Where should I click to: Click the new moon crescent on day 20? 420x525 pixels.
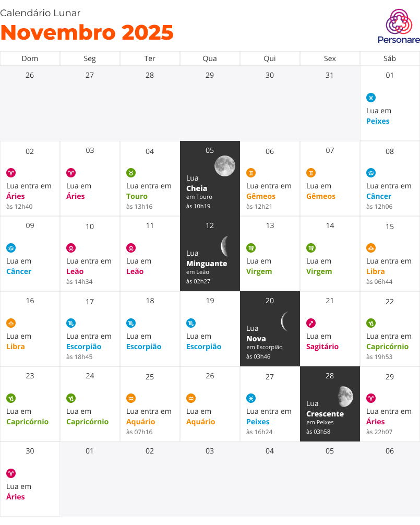pyautogui.click(x=285, y=321)
